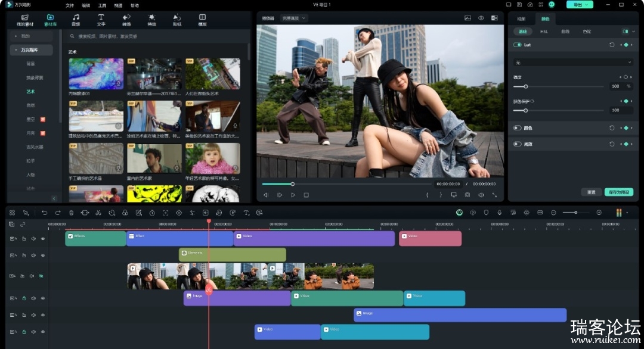Enable the 光效 (Light) toggle
644x349 pixels.
pyautogui.click(x=517, y=144)
